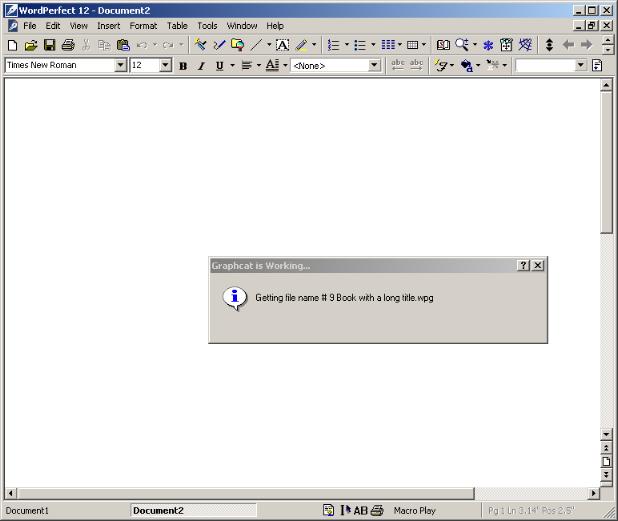Open the Window menu

click(242, 26)
